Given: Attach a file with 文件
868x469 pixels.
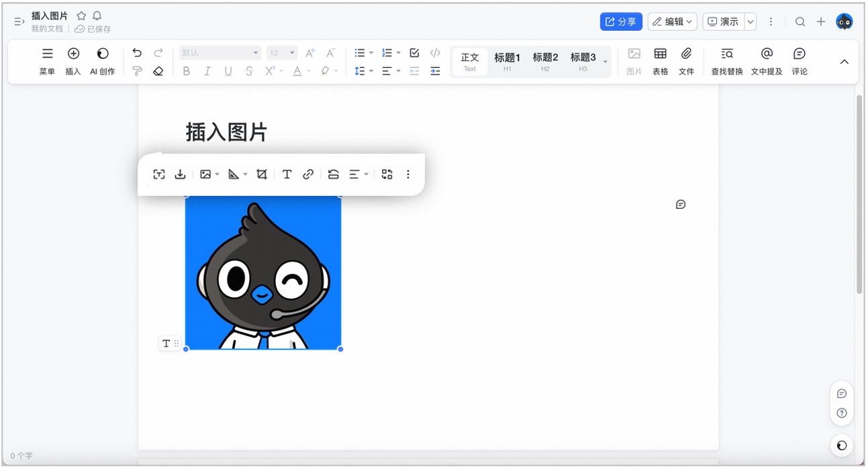Looking at the screenshot, I should click(686, 61).
